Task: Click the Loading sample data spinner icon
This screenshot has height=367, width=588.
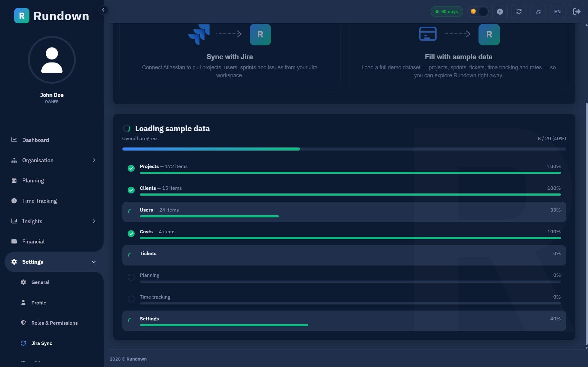Action: 127,128
